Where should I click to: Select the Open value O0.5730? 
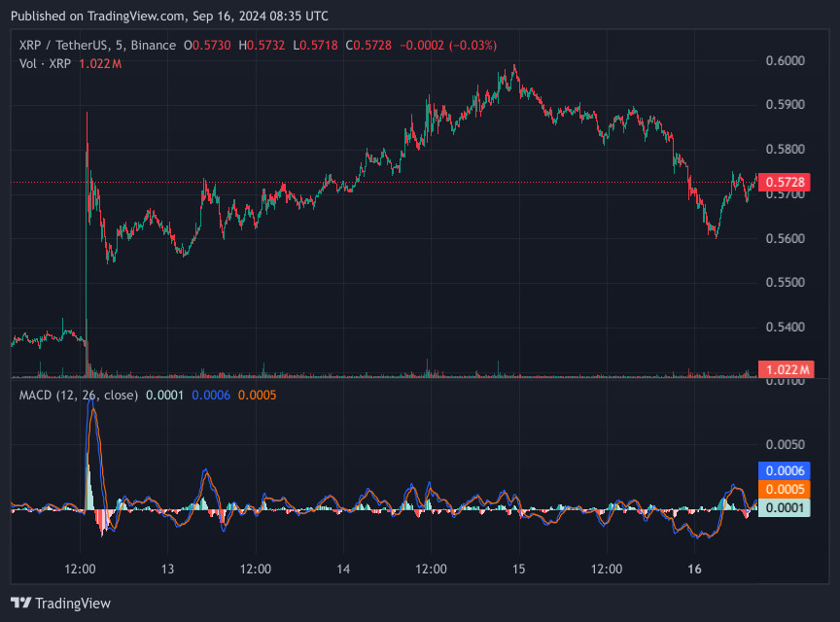pyautogui.click(x=207, y=45)
